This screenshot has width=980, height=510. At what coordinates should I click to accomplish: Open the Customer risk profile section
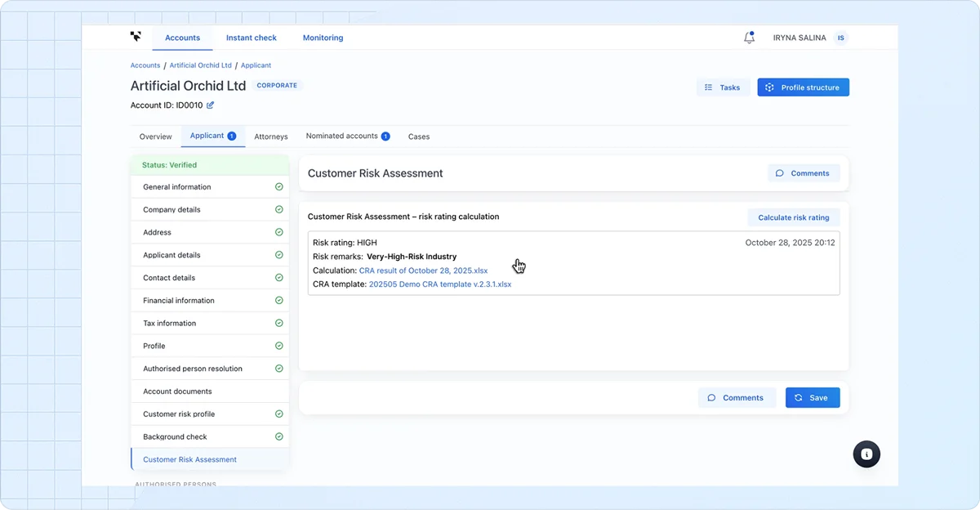[x=210, y=414]
